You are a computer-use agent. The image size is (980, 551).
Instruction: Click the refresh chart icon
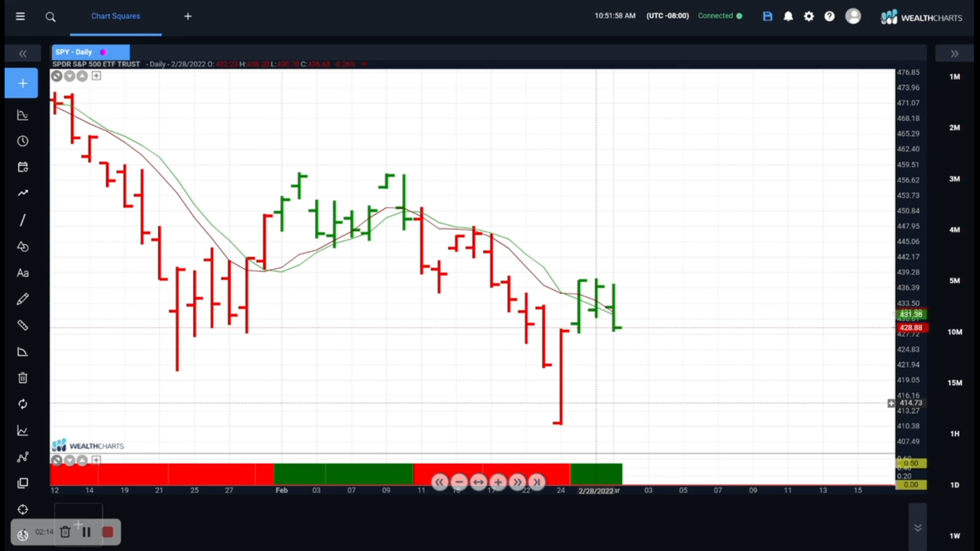(x=22, y=405)
